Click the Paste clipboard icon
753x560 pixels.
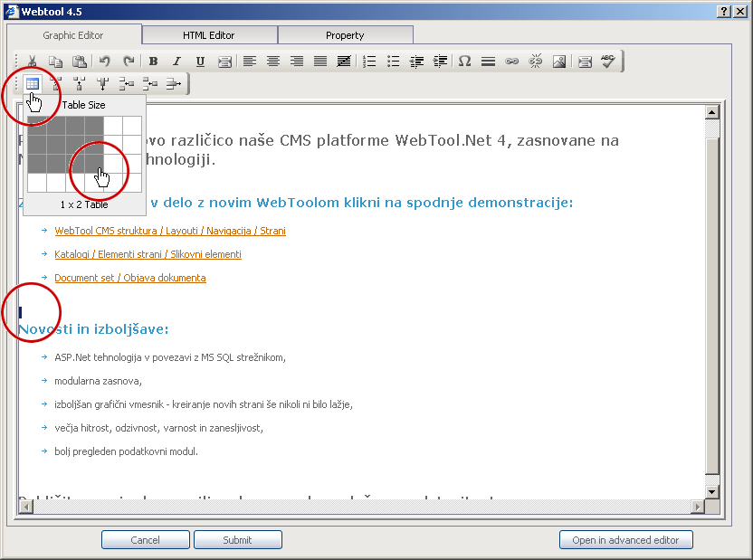point(79,62)
